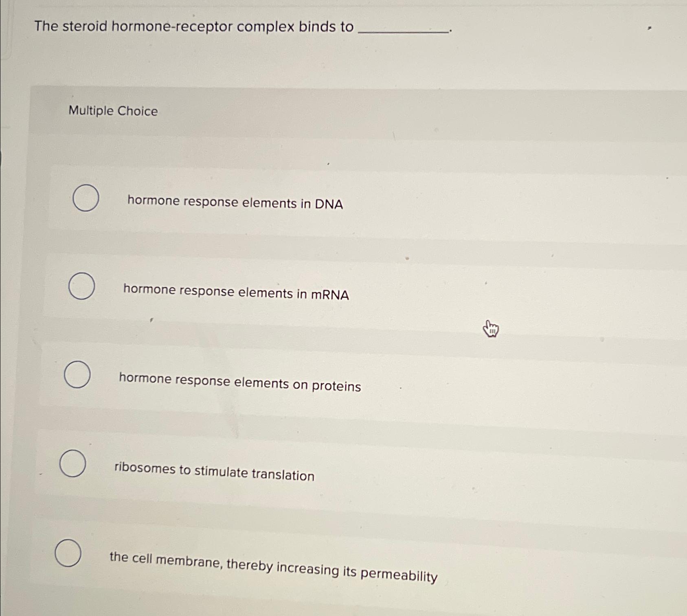The width and height of the screenshot is (687, 616).
Task: Select the radio button for the cell membrane option
Action: pos(69,552)
